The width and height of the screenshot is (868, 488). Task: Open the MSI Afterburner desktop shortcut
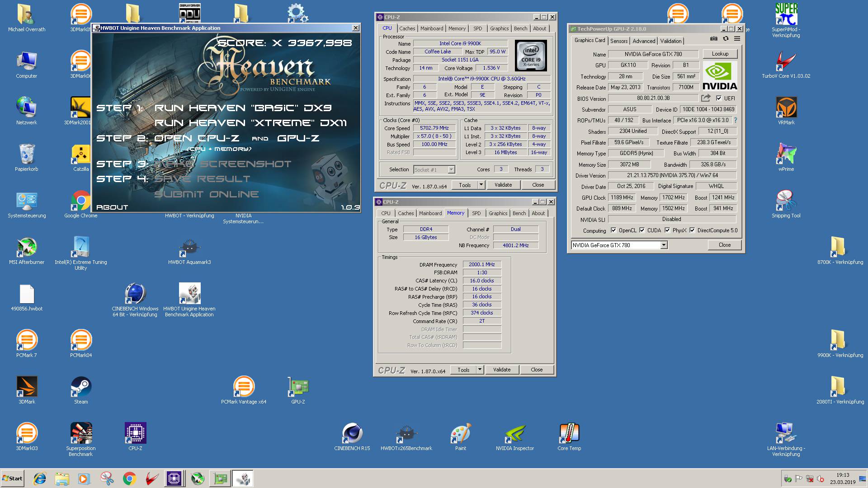point(27,251)
